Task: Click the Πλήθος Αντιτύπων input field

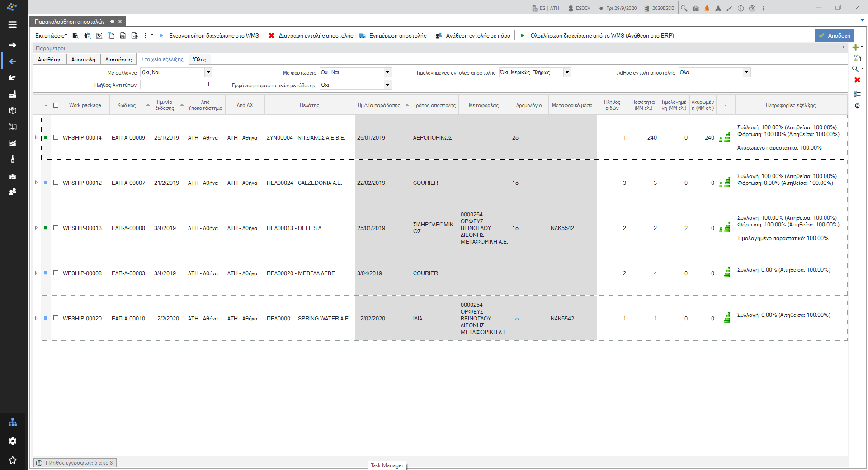Action: click(176, 85)
